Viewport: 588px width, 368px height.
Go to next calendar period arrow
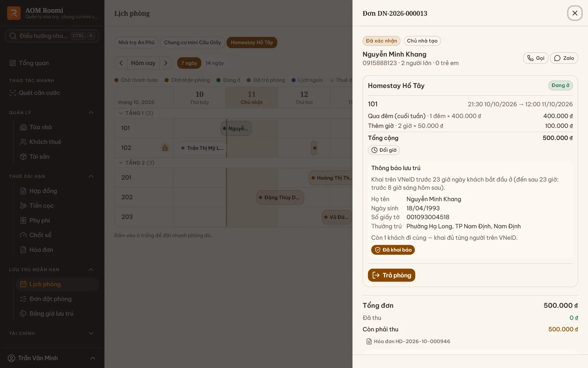[x=166, y=63]
